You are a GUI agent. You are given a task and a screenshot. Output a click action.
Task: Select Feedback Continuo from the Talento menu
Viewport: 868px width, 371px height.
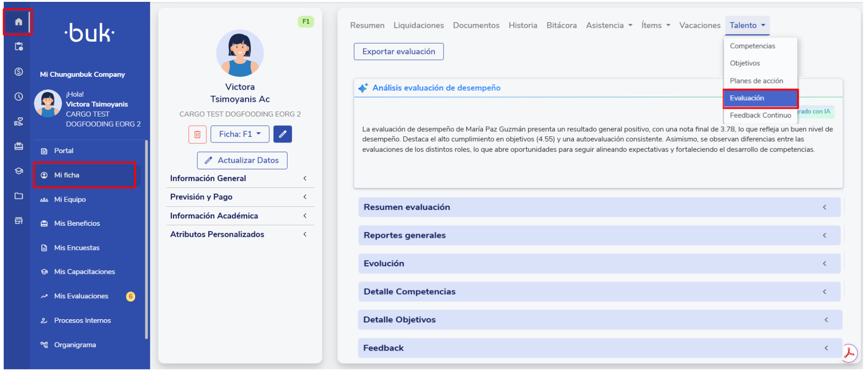click(x=760, y=115)
